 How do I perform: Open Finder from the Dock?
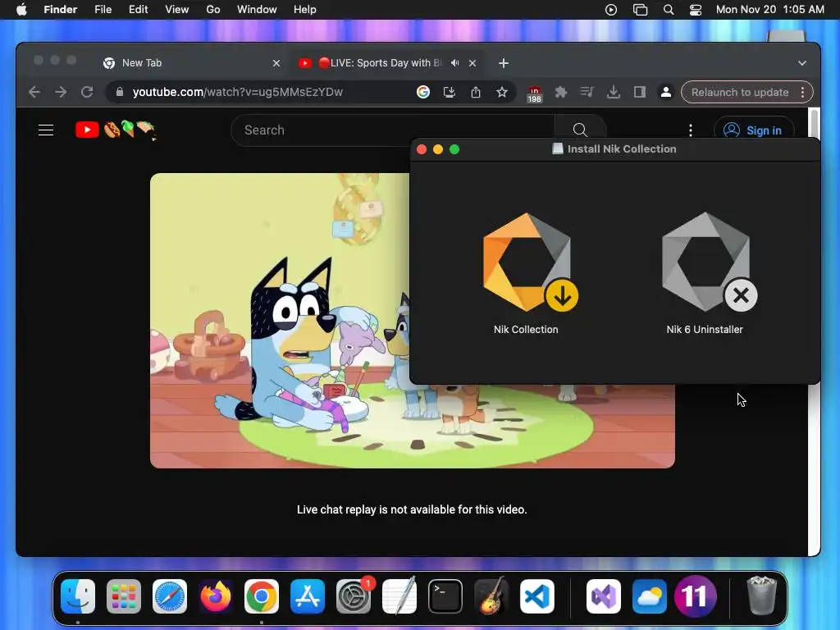coord(78,596)
